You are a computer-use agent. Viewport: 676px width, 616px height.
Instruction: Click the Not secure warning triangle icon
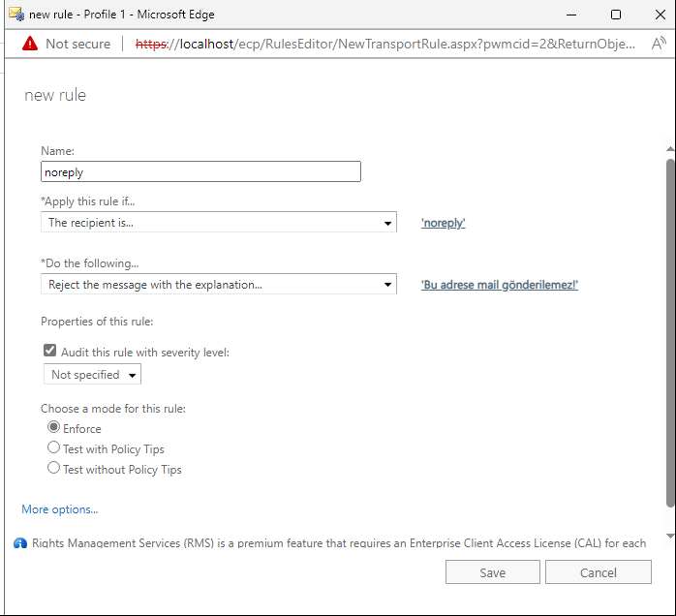[30, 44]
